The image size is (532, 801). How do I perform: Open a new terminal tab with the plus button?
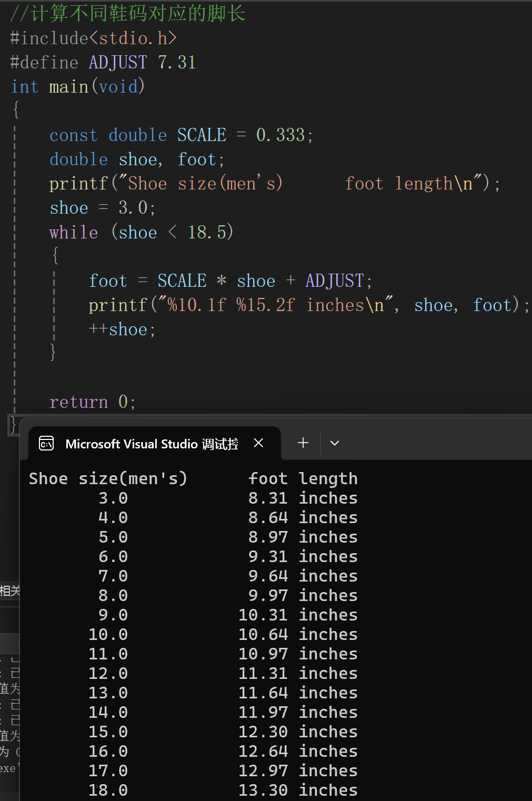coord(303,443)
